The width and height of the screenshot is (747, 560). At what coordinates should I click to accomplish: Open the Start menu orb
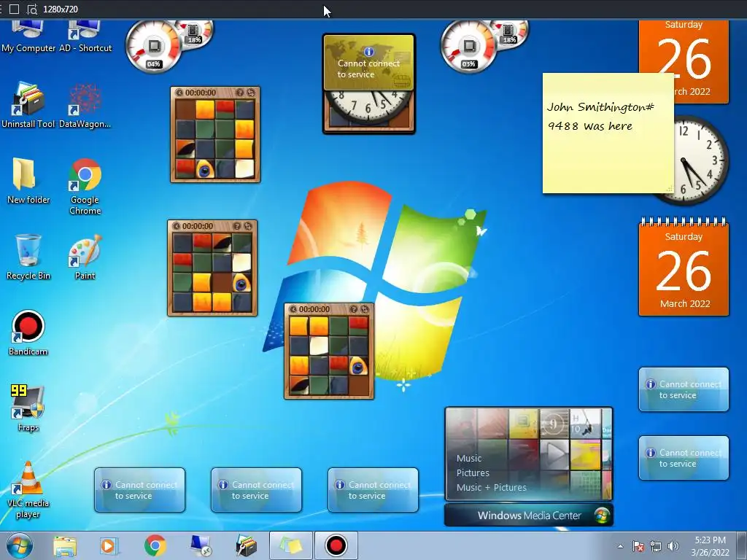click(20, 545)
